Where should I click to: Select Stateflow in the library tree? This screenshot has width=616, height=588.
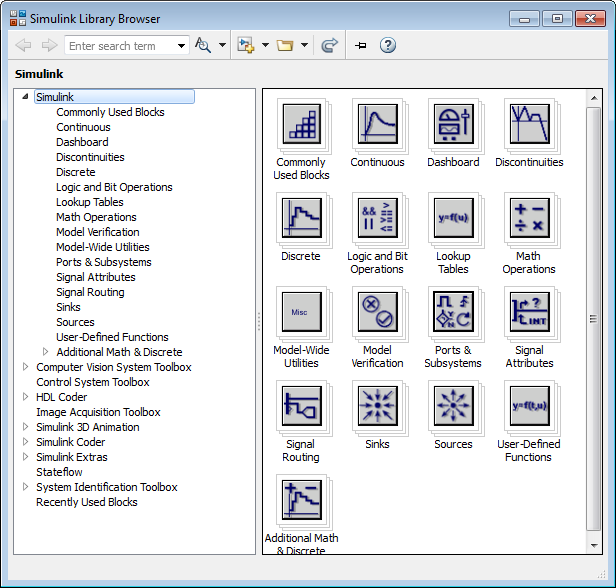coord(59,472)
